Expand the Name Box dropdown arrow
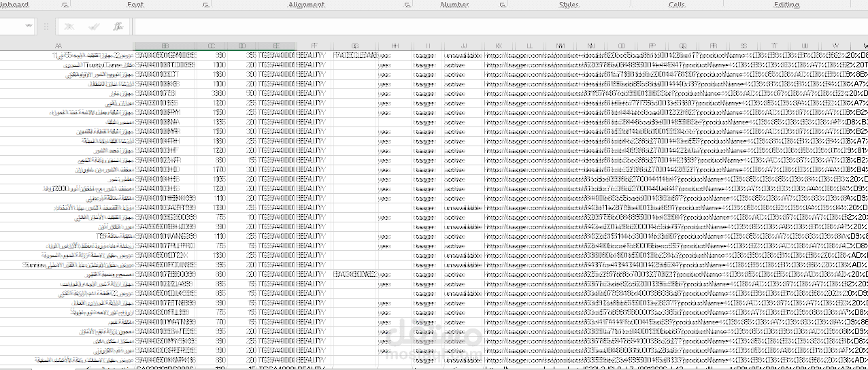This screenshot has width=868, height=370. pos(30,27)
